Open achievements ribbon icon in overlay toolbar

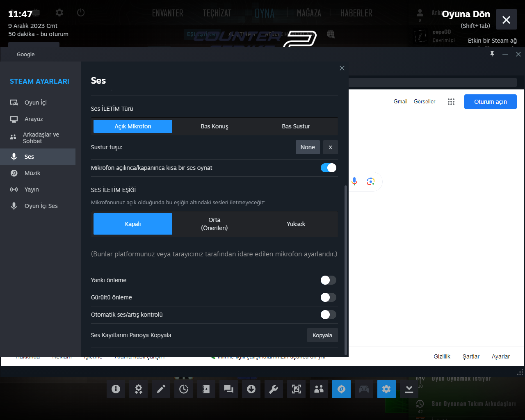click(x=139, y=389)
